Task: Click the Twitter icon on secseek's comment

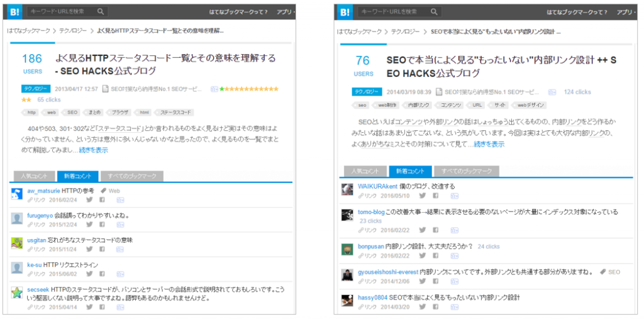Action: 89,306
